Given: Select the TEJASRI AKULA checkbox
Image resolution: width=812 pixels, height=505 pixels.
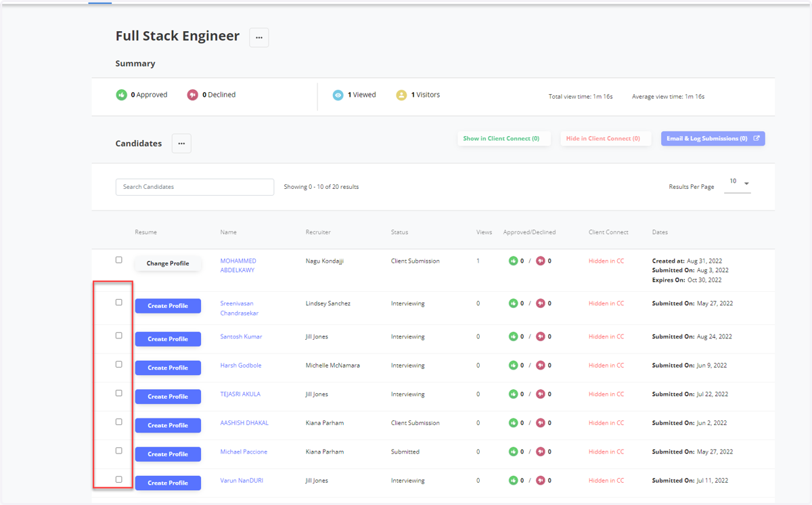Looking at the screenshot, I should coord(119,393).
